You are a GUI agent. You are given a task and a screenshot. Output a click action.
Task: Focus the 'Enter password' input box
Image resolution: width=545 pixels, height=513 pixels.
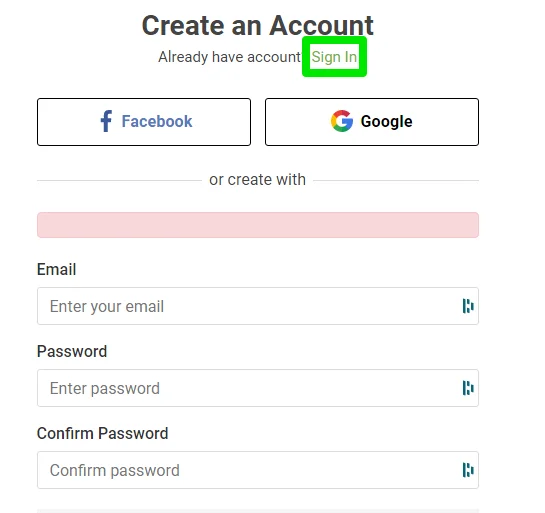pos(258,388)
